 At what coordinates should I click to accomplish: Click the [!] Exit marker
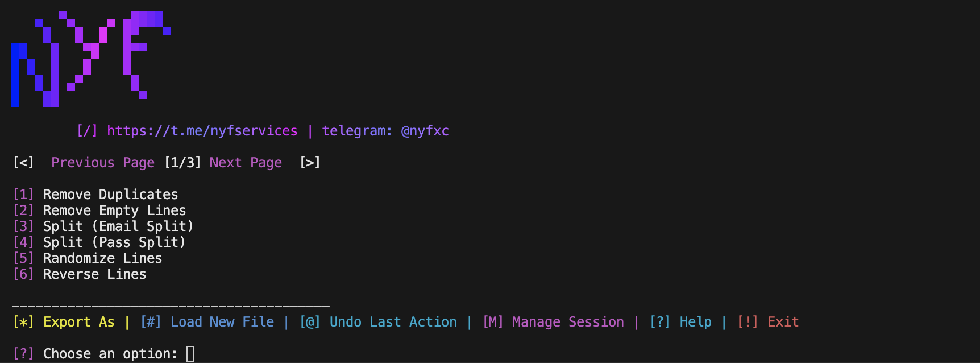(748, 322)
